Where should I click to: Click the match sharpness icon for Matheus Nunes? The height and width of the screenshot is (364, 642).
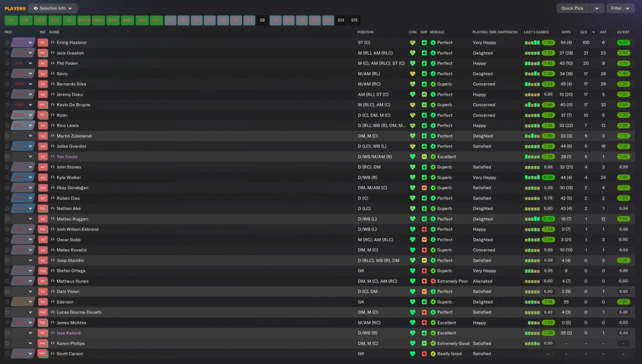(424, 281)
